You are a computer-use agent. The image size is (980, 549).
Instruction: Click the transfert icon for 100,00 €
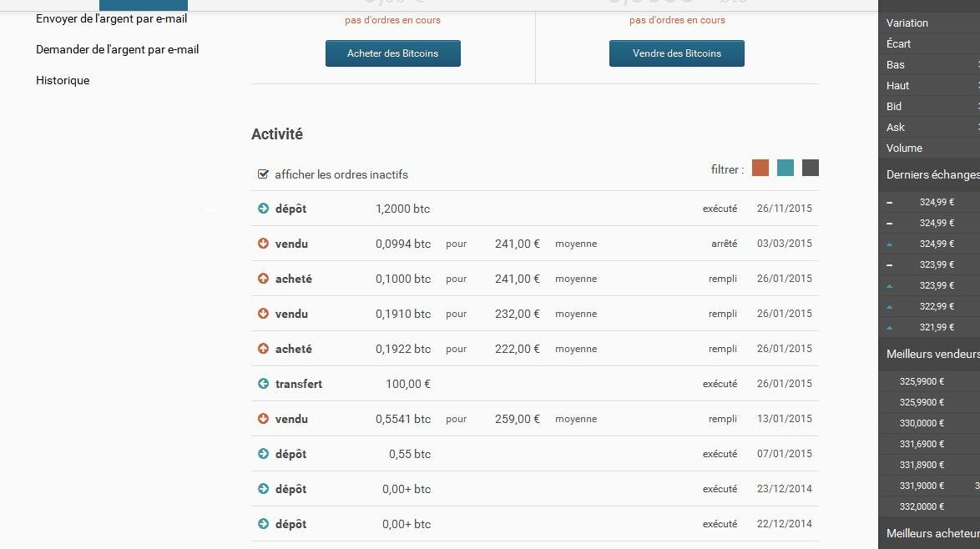263,384
